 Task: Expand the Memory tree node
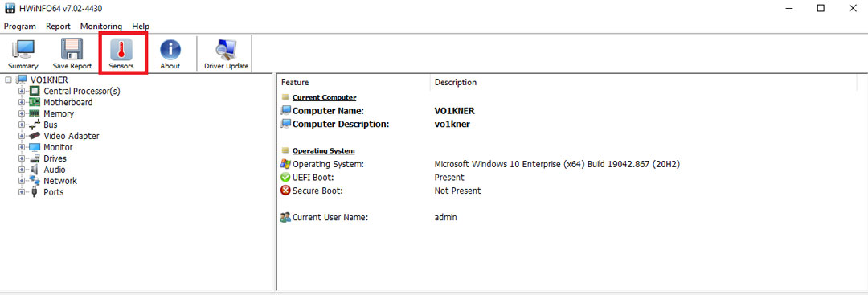[x=22, y=113]
